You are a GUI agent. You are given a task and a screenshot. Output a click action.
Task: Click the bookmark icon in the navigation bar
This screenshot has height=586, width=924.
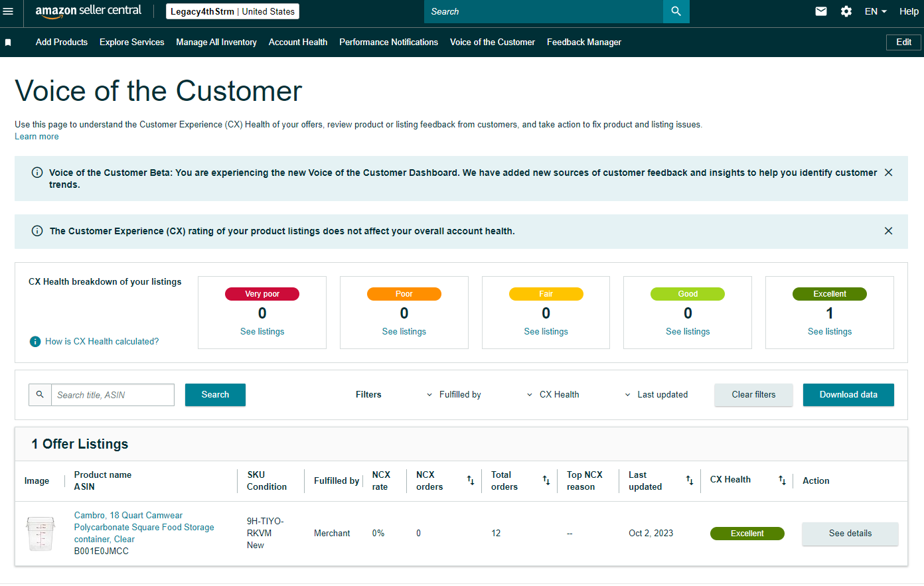tap(8, 42)
